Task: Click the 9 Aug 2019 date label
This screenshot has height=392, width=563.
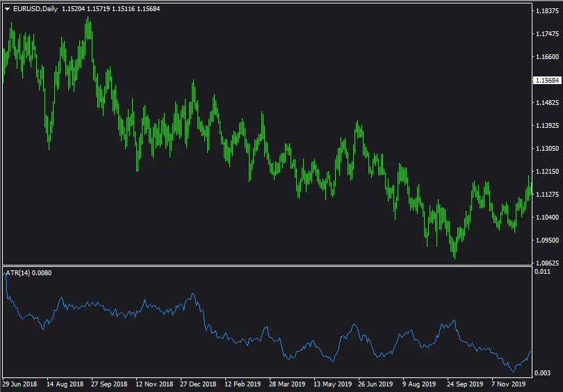Action: pos(418,384)
